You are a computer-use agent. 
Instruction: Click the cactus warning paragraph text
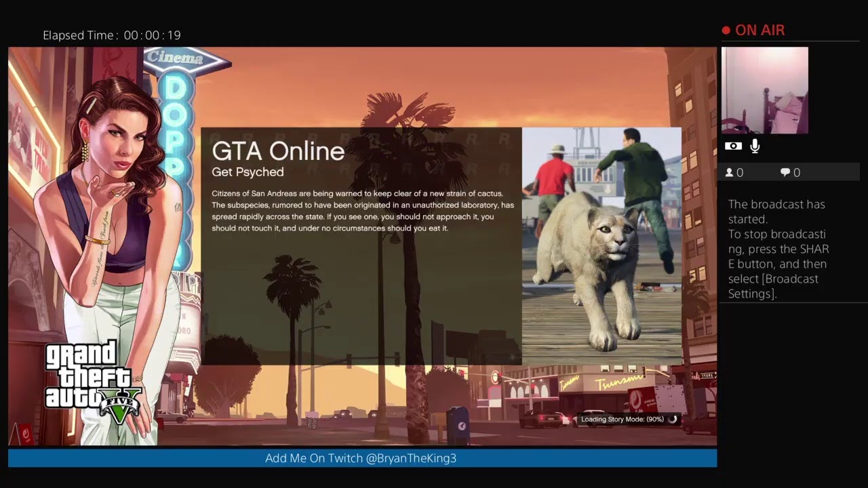363,211
